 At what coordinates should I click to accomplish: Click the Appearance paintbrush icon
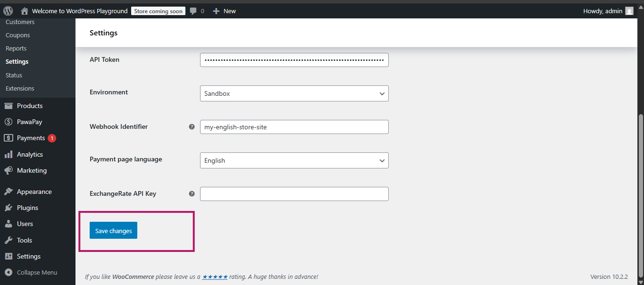tap(8, 192)
